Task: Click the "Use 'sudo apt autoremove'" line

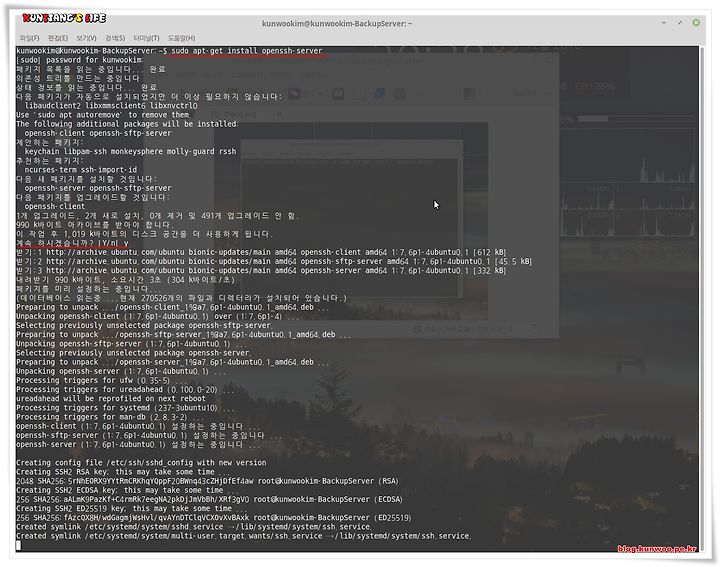Action: [x=103, y=115]
